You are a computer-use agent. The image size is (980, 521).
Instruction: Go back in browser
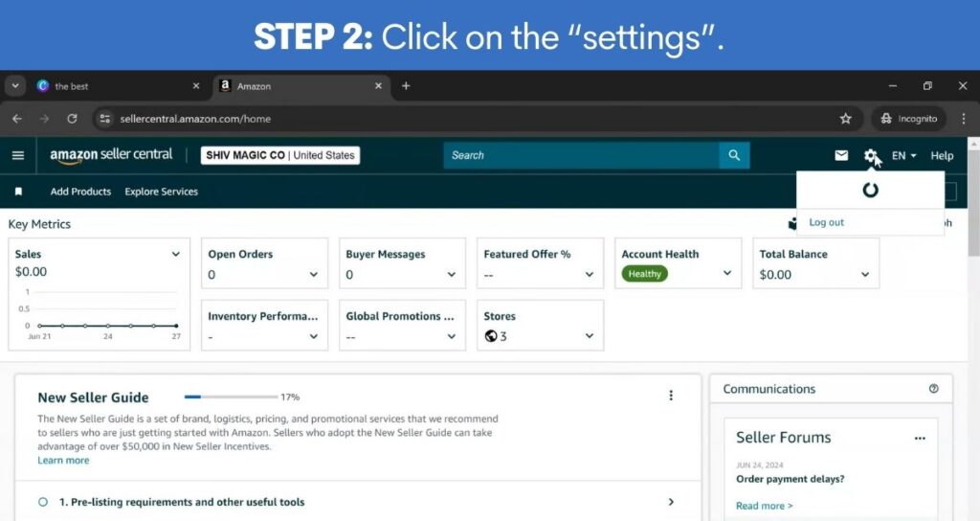pos(17,118)
